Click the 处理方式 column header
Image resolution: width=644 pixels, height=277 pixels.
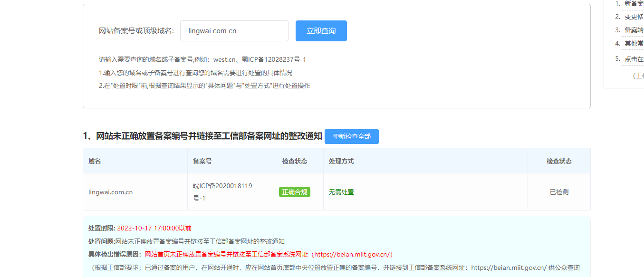tap(341, 161)
